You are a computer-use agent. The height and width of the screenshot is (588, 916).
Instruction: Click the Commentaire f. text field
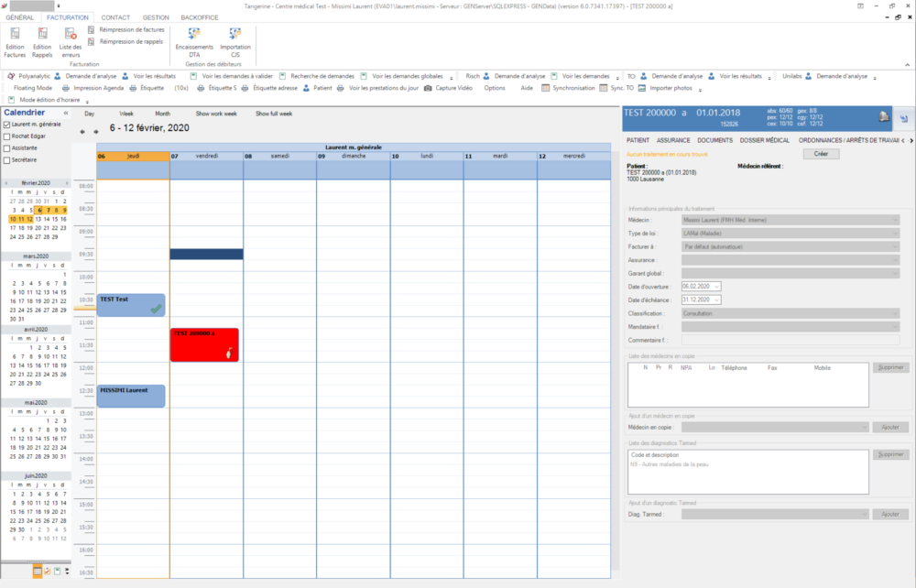[x=791, y=340]
